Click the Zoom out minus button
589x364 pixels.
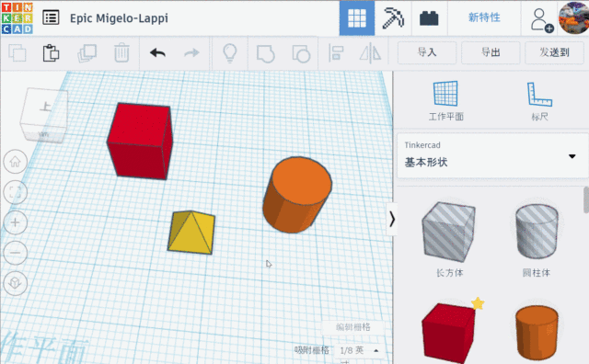click(15, 253)
